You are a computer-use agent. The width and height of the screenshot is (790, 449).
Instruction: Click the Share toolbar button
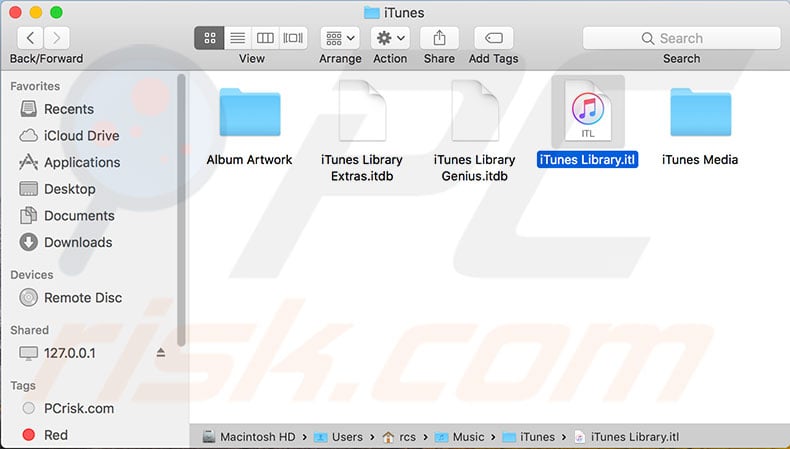pyautogui.click(x=439, y=38)
